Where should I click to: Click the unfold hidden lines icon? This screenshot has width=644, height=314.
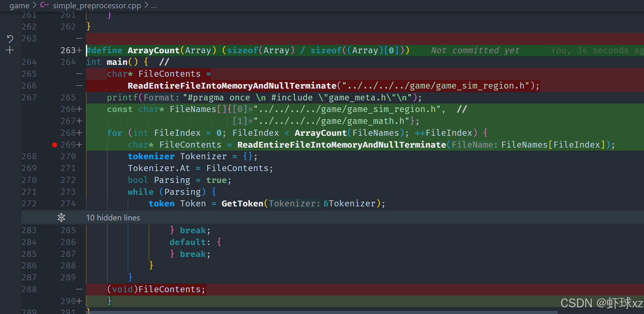(x=61, y=218)
